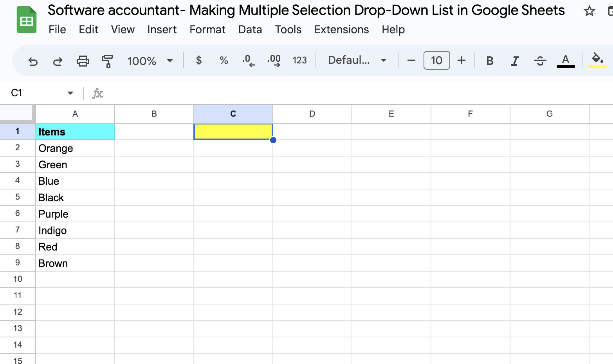Select the cell containing Black

(75, 198)
